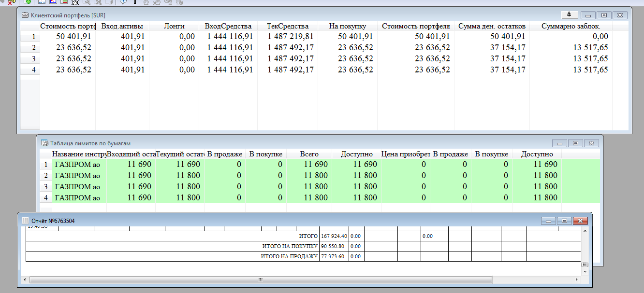
Task: Click the anchor pin button in Клиентский портфель
Action: coord(569,14)
